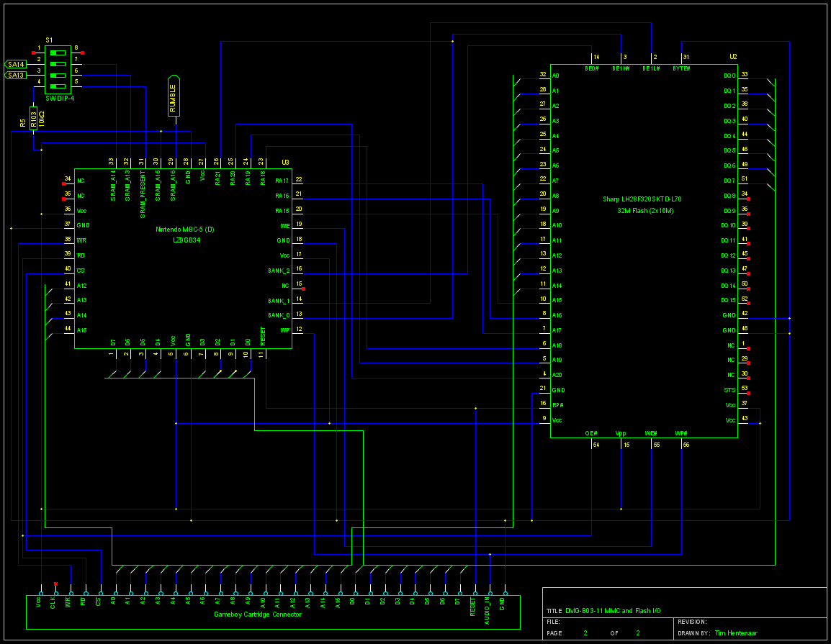Click the BANK_1 pin label

click(279, 301)
